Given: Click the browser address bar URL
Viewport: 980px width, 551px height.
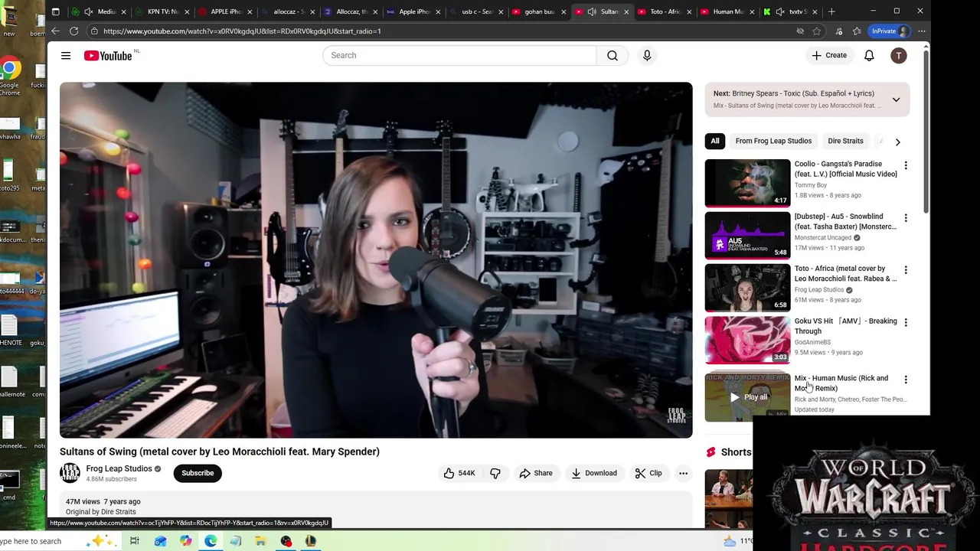Looking at the screenshot, I should coord(242,31).
